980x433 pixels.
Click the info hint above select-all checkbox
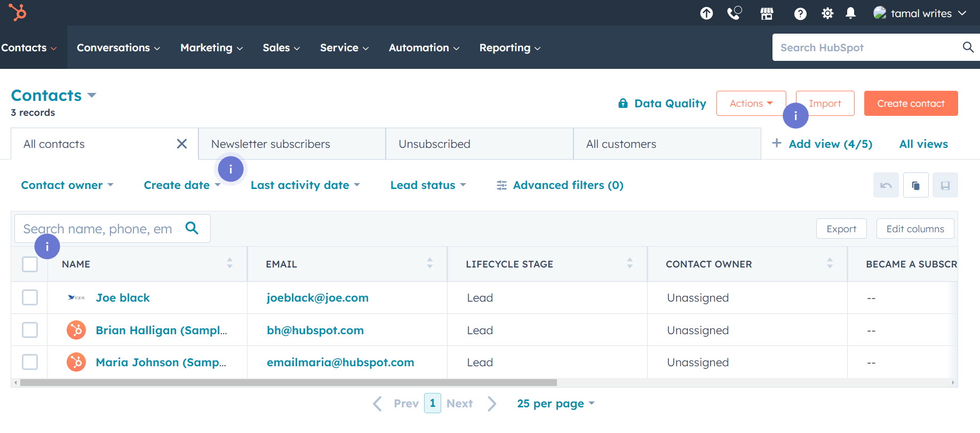coord(47,246)
